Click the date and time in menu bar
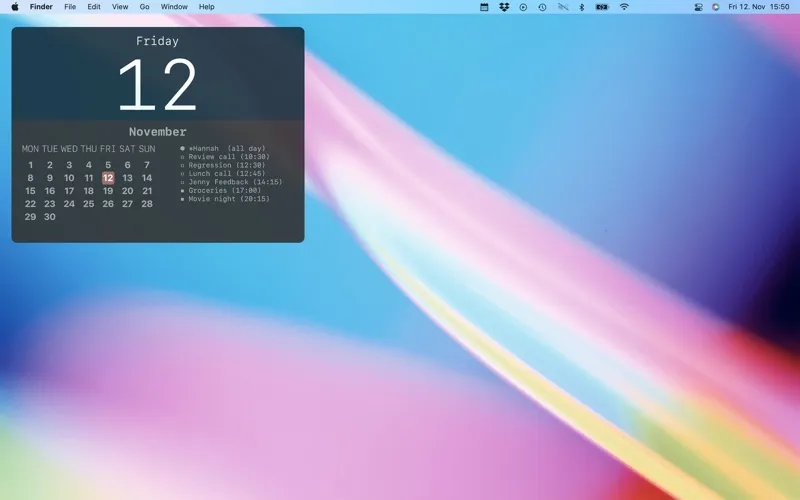This screenshot has width=800, height=500. pyautogui.click(x=759, y=7)
